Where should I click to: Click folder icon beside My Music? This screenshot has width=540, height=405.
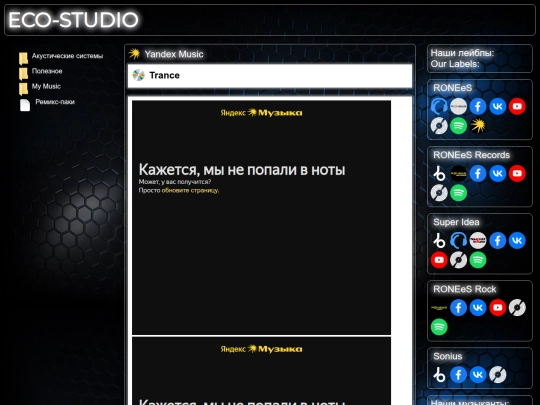pos(23,89)
